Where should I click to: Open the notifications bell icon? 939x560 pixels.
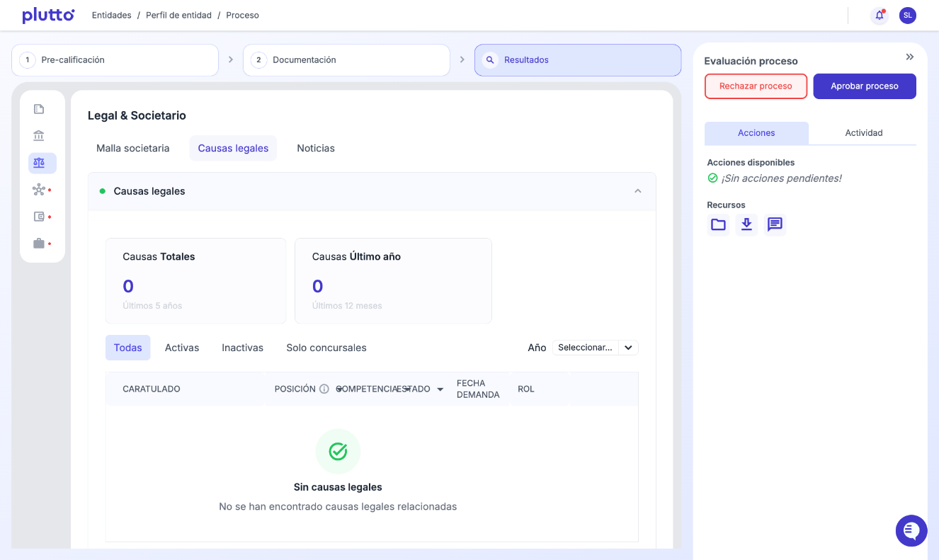pyautogui.click(x=879, y=16)
